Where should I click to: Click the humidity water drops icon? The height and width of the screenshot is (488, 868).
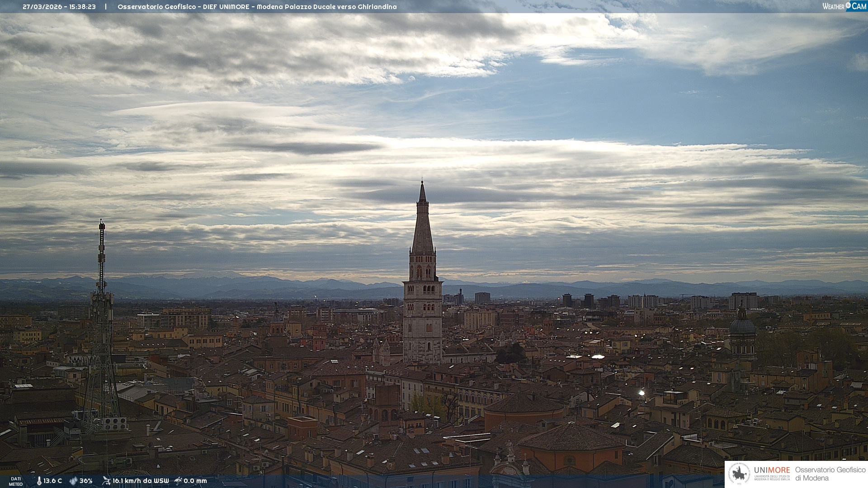[73, 481]
